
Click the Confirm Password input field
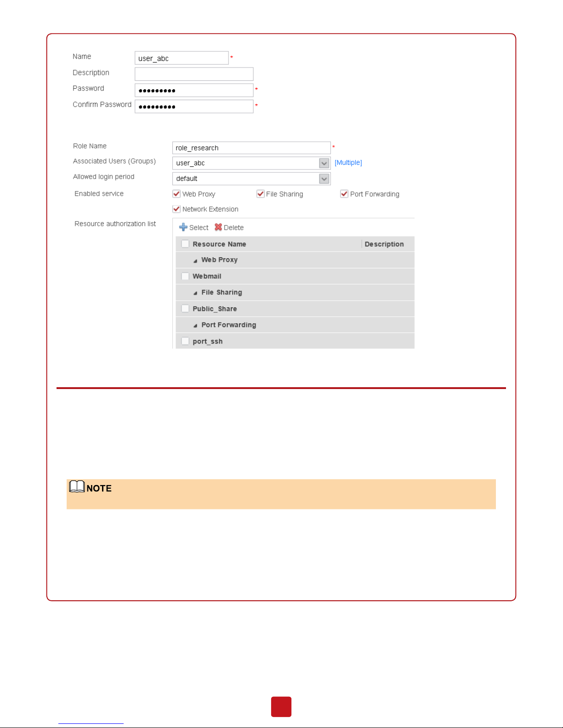[194, 106]
